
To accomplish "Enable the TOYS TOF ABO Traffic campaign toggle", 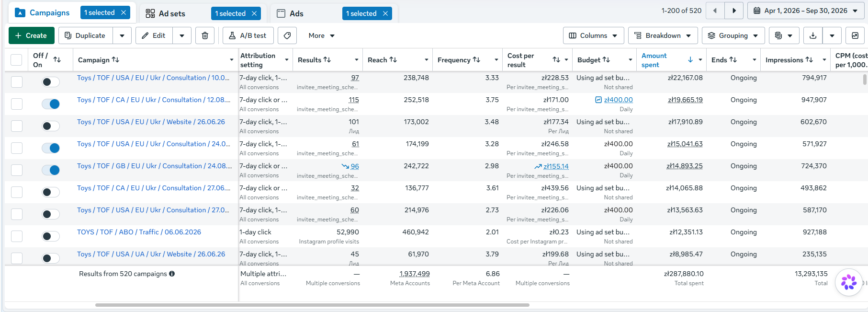I will (51, 236).
